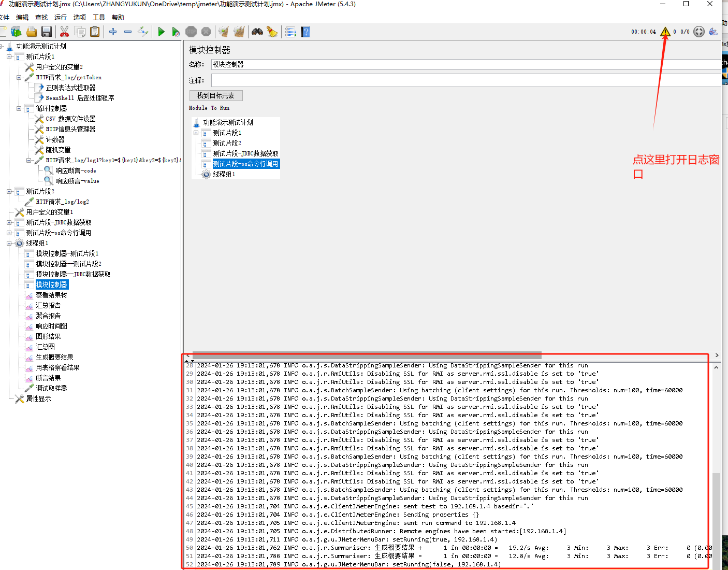
Task: Open the 工具 menu
Action: pyautogui.click(x=99, y=18)
